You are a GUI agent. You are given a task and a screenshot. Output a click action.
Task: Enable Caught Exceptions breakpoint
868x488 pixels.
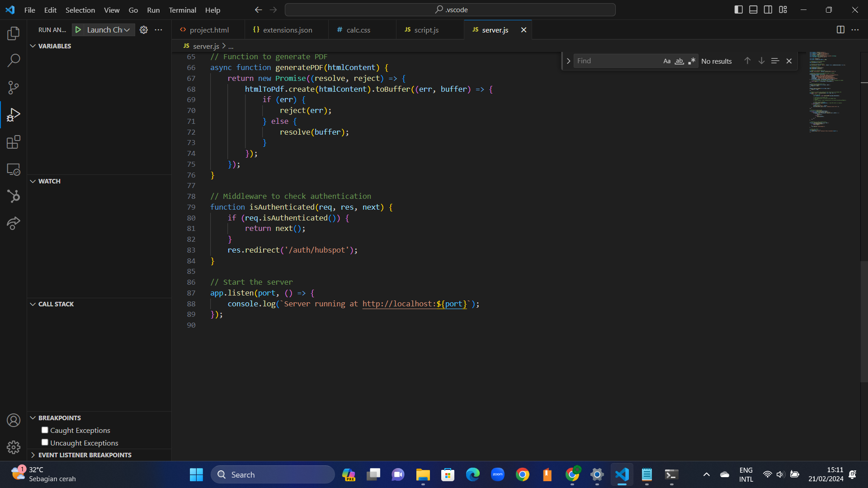[44, 430]
